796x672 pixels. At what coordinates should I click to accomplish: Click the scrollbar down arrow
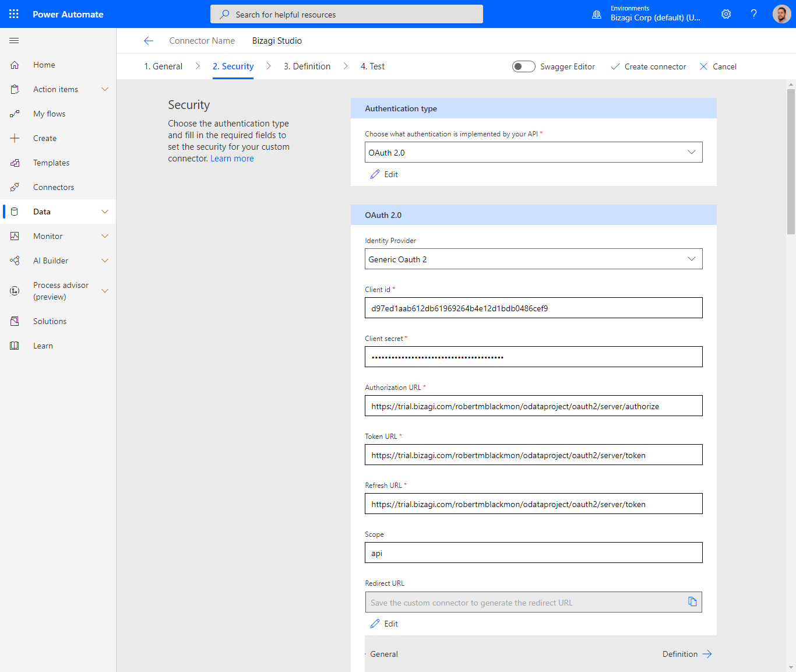pyautogui.click(x=791, y=667)
